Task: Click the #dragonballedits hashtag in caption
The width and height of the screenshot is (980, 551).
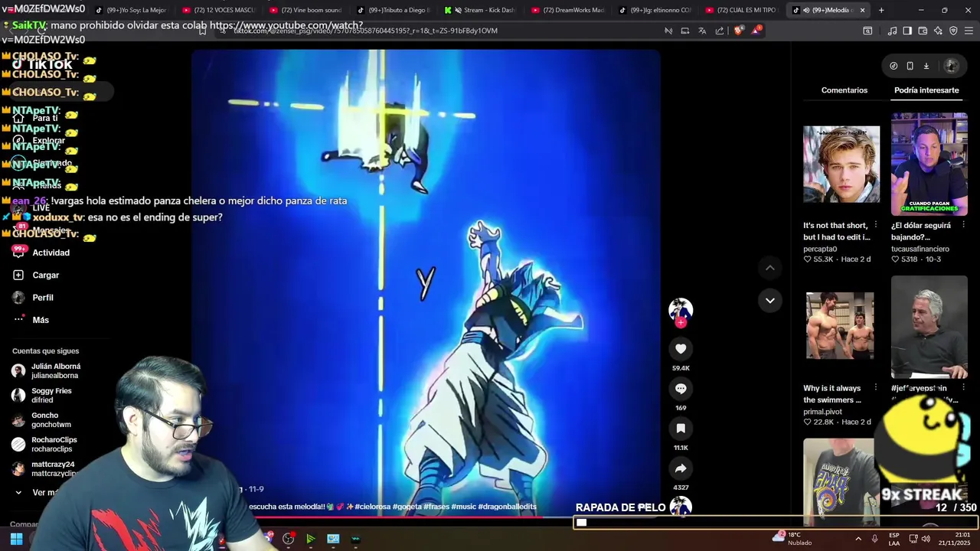Action: [507, 507]
